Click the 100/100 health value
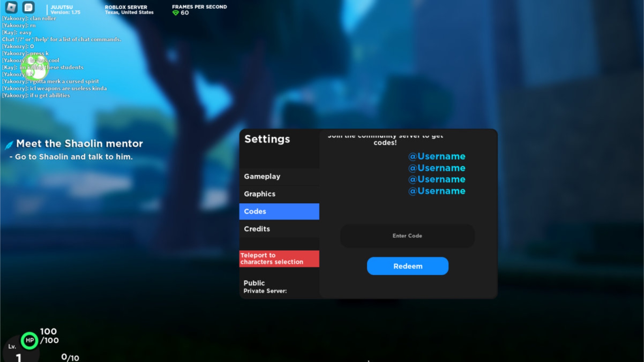Viewport: 644px width, 362px height. [49, 336]
